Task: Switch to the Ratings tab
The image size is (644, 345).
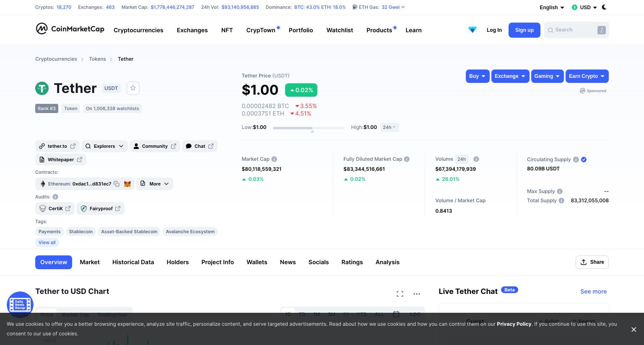Action: pyautogui.click(x=352, y=262)
